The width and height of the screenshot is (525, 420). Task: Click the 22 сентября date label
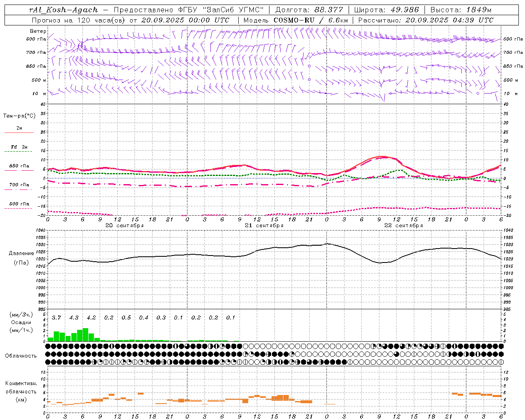(x=403, y=226)
